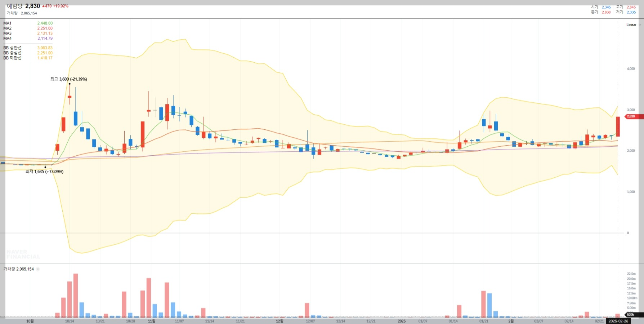This screenshot has height=324, width=644.
Task: Remove the volume indicator via its x icon
Action: coord(38,269)
